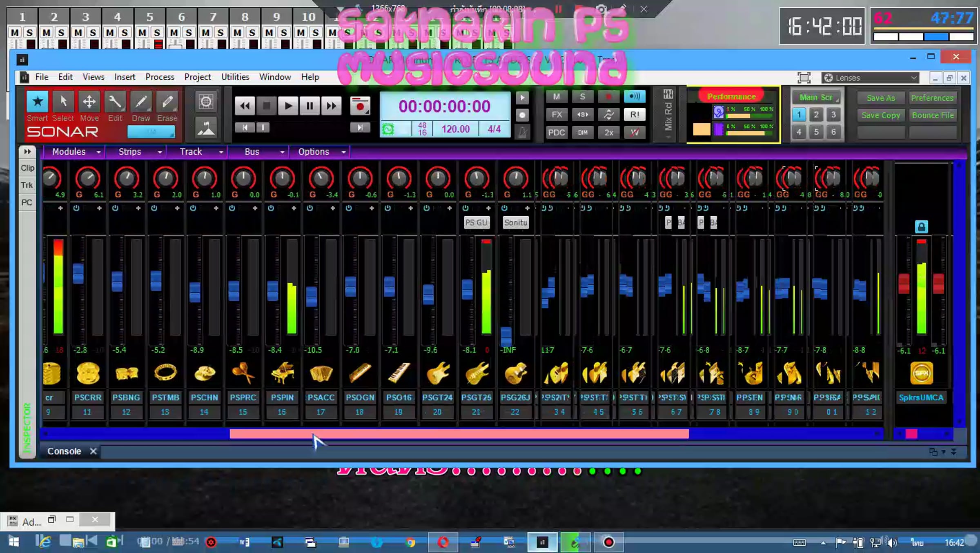Click the SpkrsUMCA SFX output icon
980x553 pixels.
[x=921, y=373]
